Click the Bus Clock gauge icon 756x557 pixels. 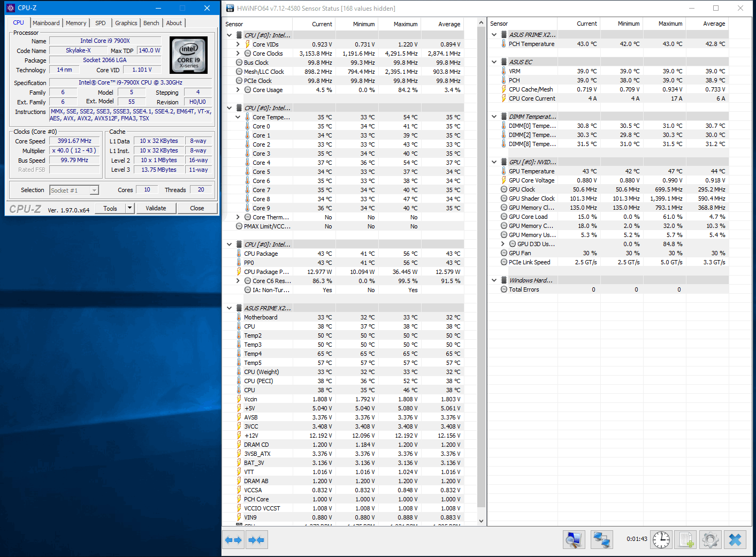click(x=239, y=63)
